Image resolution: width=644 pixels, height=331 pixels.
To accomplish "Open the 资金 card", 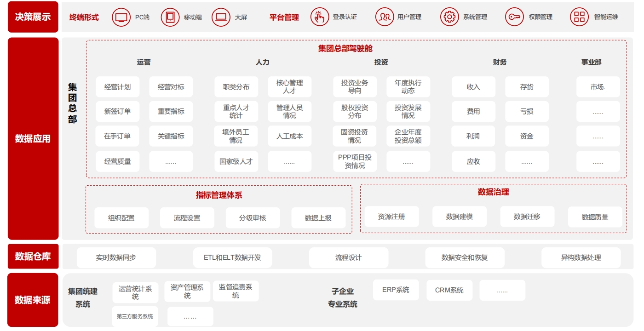I will point(527,136).
